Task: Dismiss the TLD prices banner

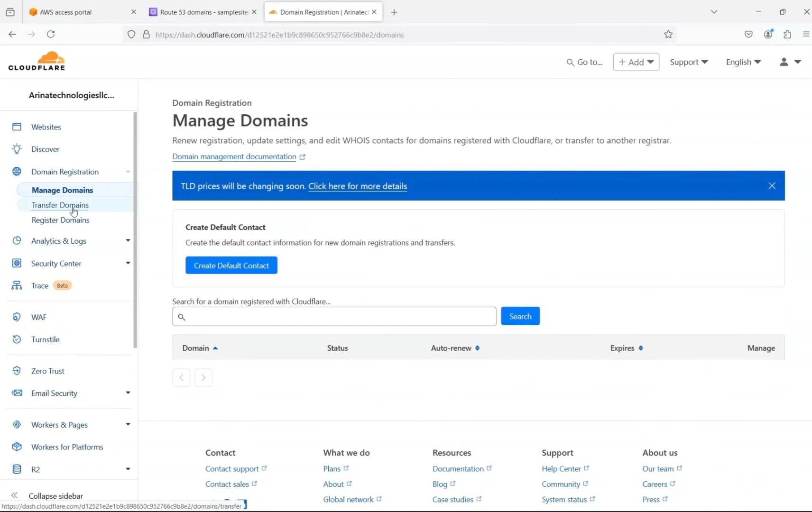Action: [x=772, y=185]
